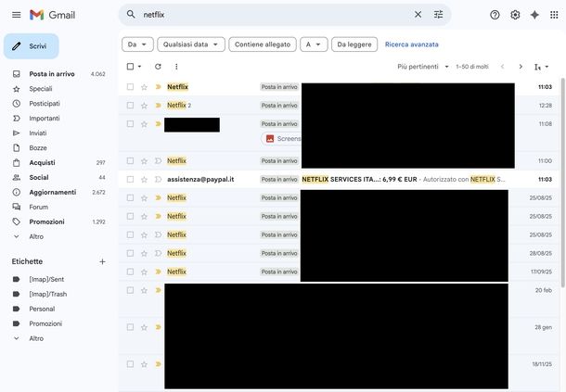
Task: Click the Gmail logo
Action: click(53, 15)
